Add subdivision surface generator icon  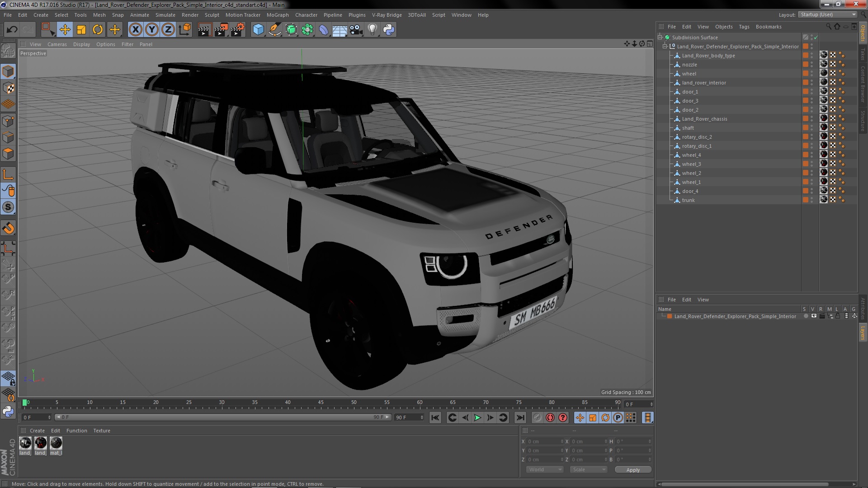coord(291,30)
